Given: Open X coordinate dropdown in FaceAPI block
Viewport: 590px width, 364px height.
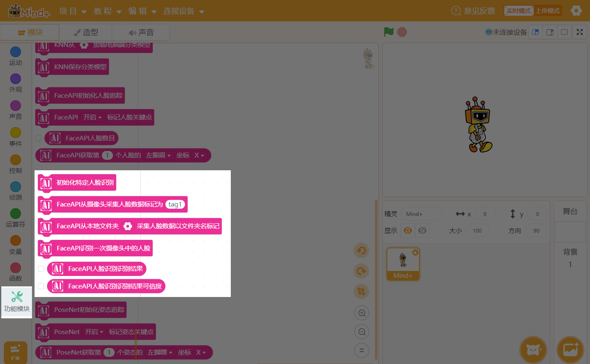Looking at the screenshot, I should 199,155.
